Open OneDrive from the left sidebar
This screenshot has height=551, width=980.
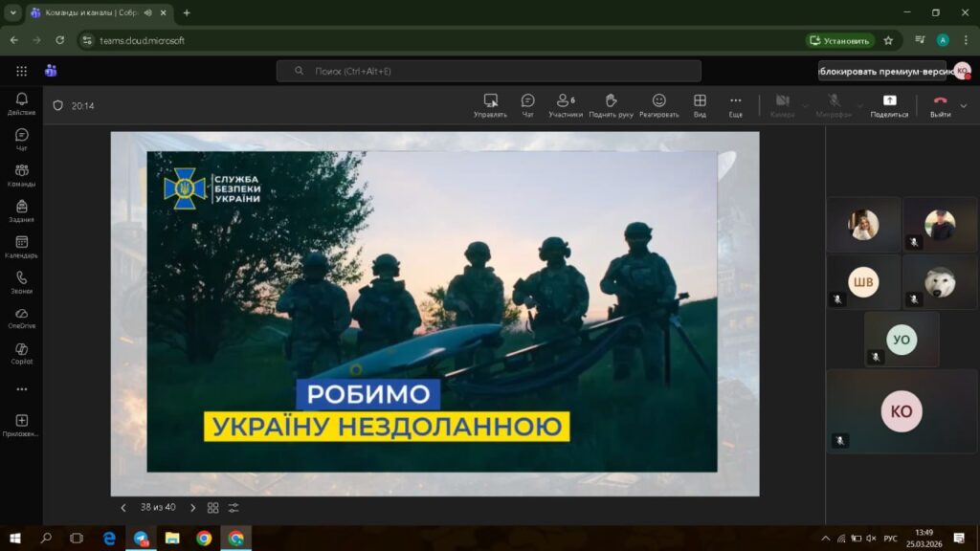point(21,318)
